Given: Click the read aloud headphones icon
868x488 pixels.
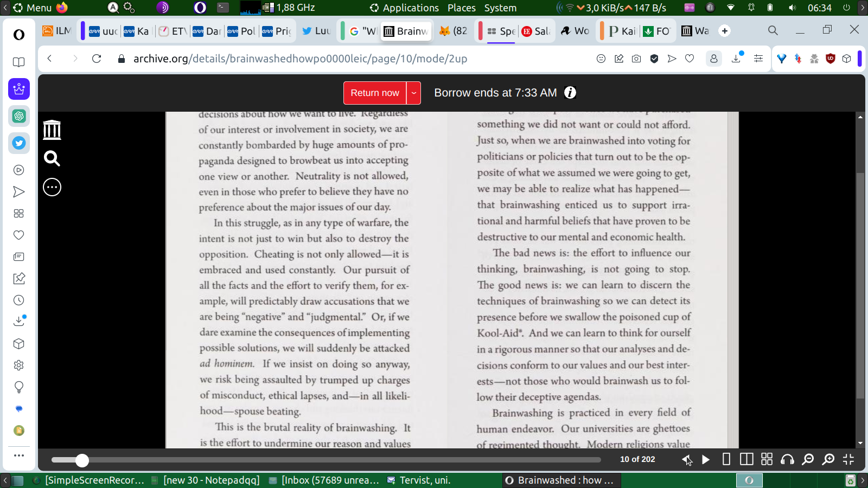Looking at the screenshot, I should pos(787,460).
